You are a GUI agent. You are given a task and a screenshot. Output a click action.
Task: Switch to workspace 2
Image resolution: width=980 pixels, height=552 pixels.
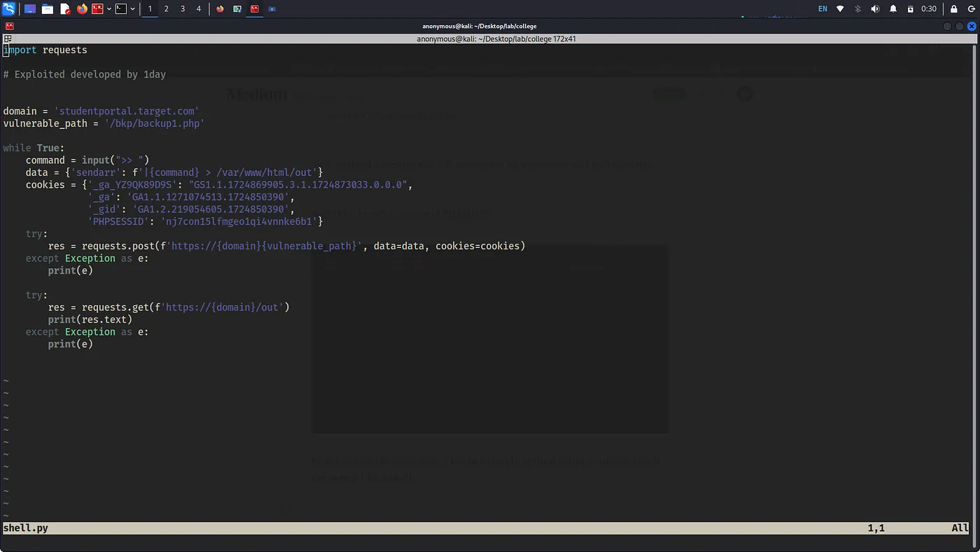click(166, 9)
